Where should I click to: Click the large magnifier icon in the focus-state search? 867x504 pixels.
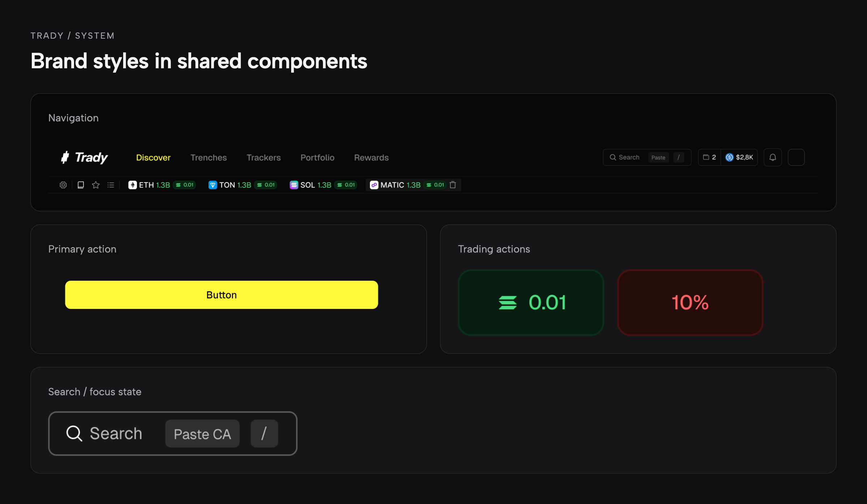74,433
